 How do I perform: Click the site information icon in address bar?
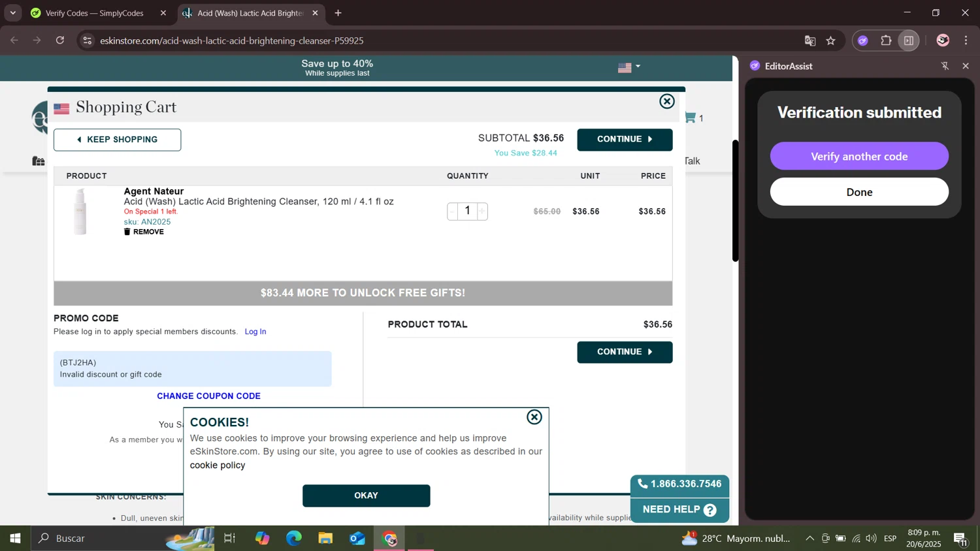[x=87, y=40]
